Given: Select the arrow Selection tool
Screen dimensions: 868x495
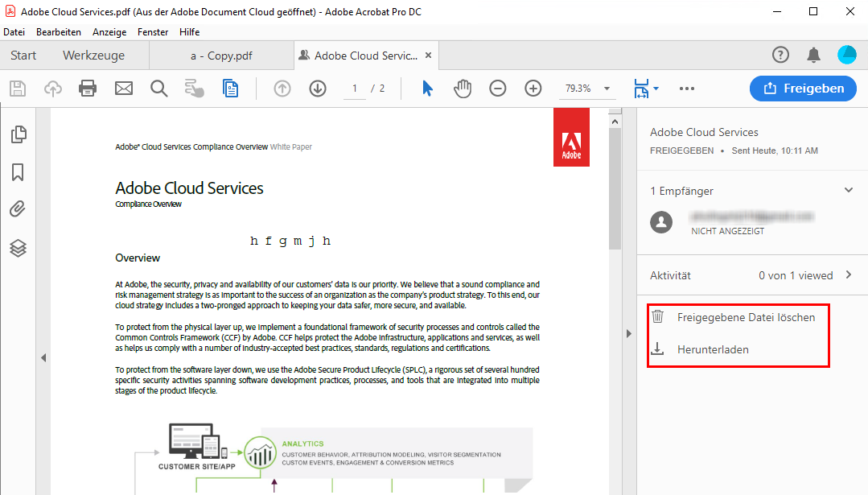Looking at the screenshot, I should [427, 89].
